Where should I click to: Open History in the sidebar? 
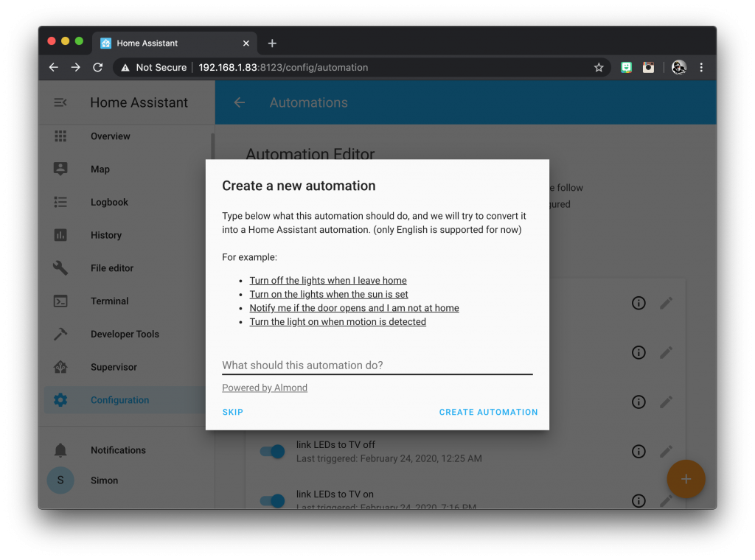[x=126, y=235]
